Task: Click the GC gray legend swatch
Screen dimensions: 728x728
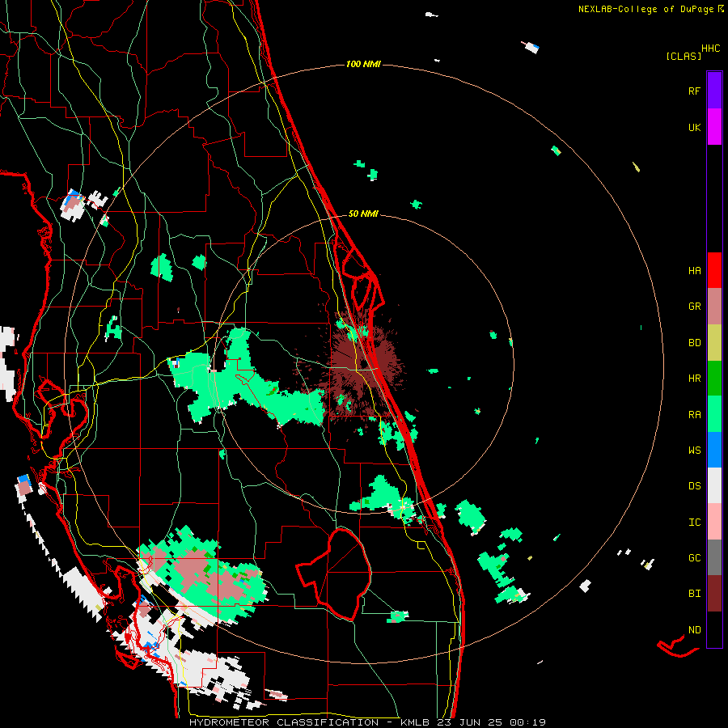Action: coord(714,557)
